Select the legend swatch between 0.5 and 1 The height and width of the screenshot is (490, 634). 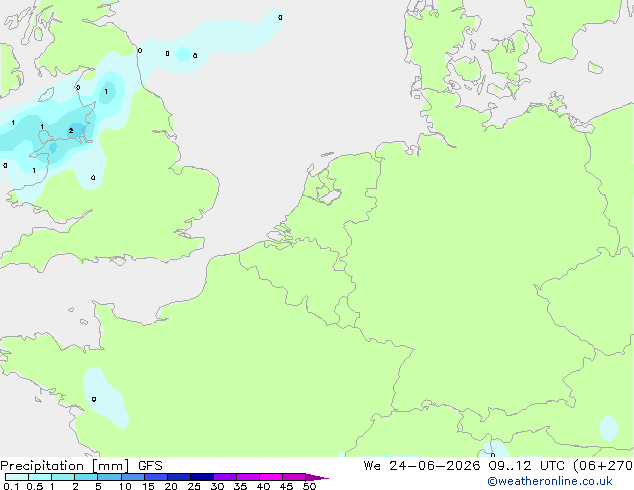40,477
